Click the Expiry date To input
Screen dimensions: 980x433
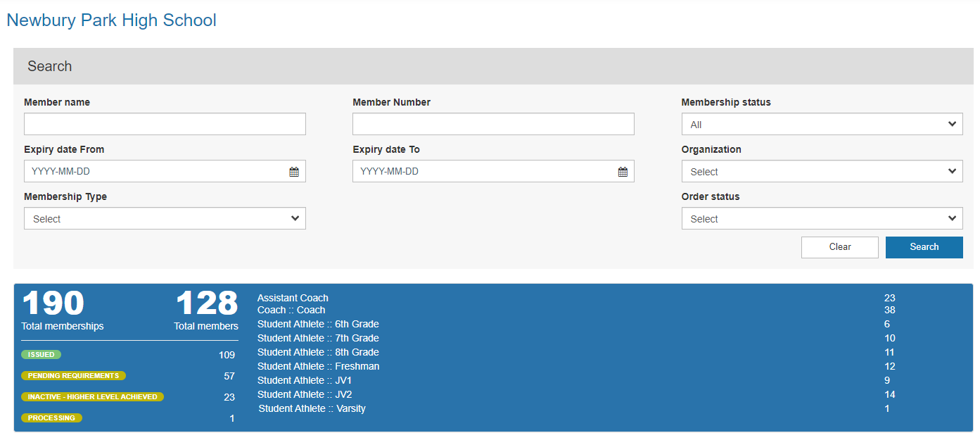coord(484,172)
